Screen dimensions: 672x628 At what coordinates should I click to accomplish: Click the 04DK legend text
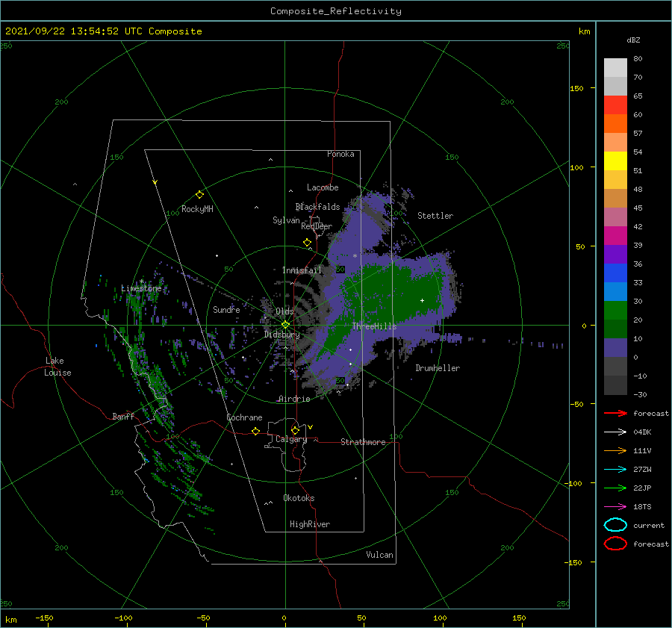pos(642,432)
